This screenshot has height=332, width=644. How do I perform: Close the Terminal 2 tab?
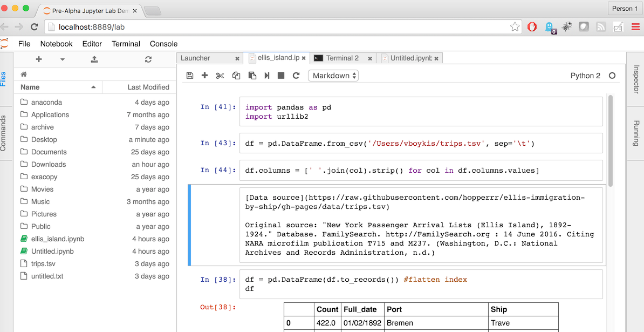pos(370,59)
